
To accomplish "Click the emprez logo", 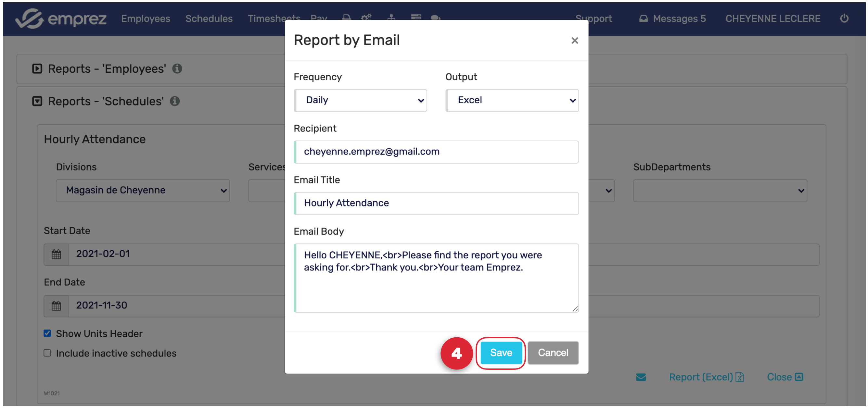I will click(61, 19).
